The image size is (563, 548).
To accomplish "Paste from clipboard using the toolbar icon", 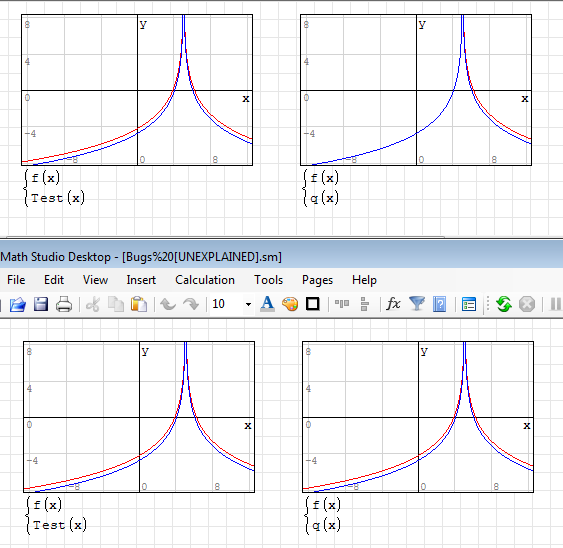I will point(139,304).
